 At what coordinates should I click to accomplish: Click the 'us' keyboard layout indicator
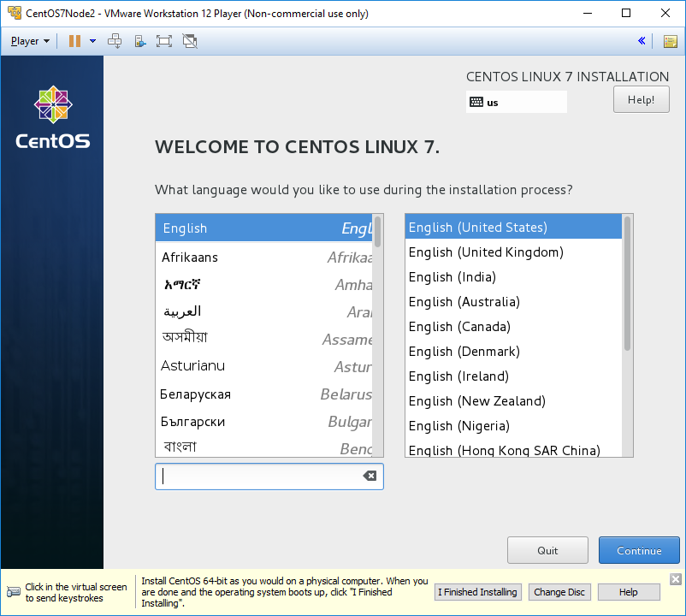[517, 102]
